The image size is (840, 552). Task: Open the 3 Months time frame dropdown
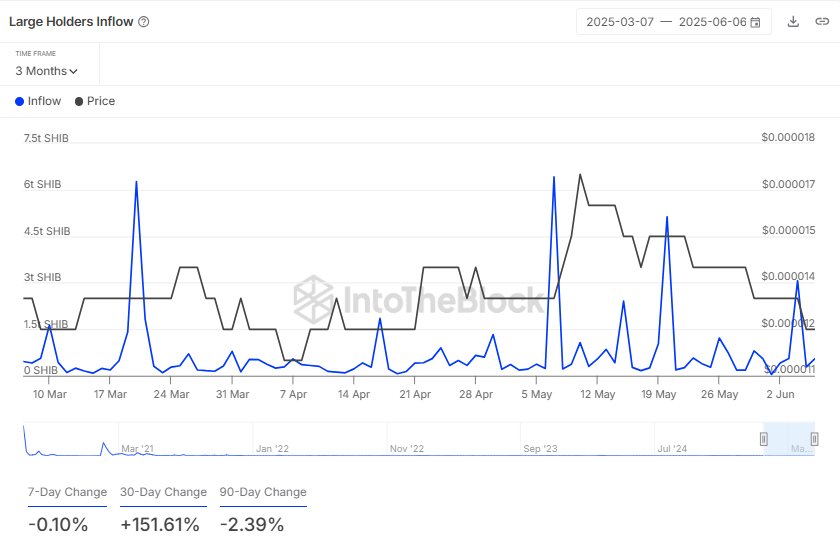46,71
